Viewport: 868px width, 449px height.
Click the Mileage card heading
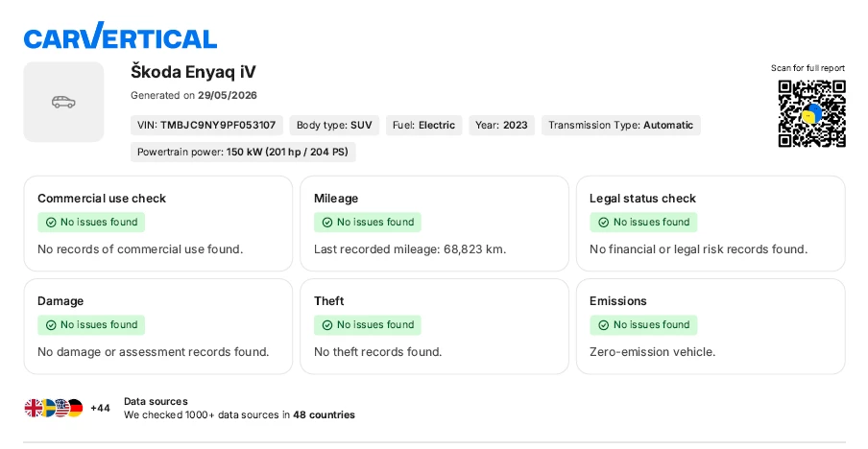click(x=336, y=199)
